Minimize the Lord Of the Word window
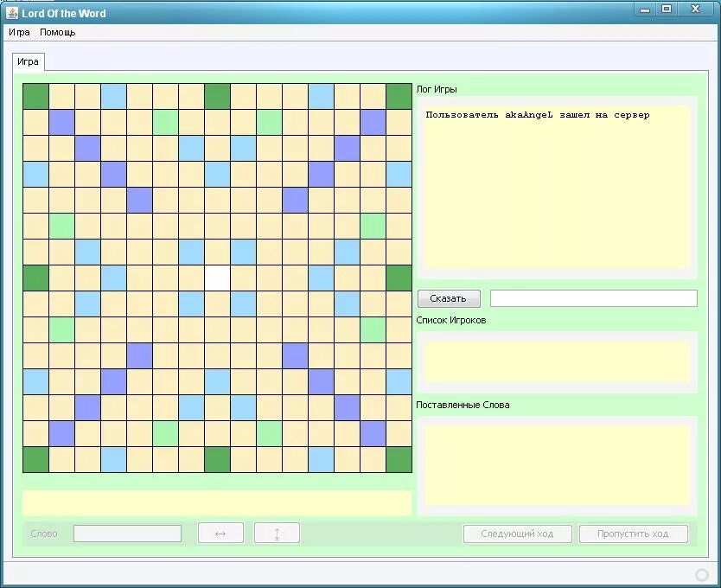Image resolution: width=721 pixels, height=588 pixels. [x=645, y=10]
